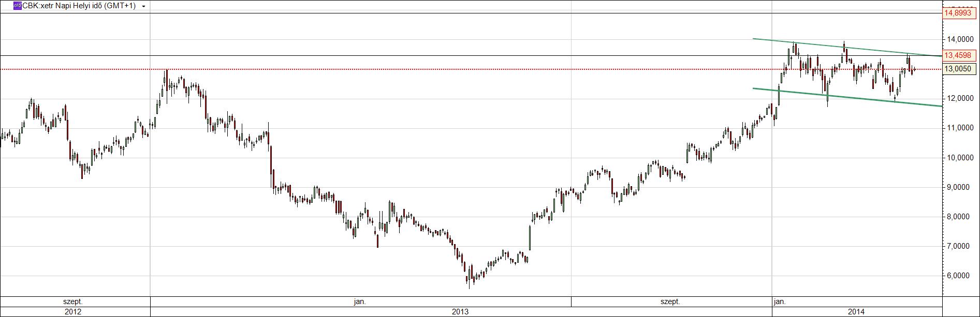This screenshot has height=317, width=980.
Task: Click the szept. label above 2013
Action: point(670,301)
